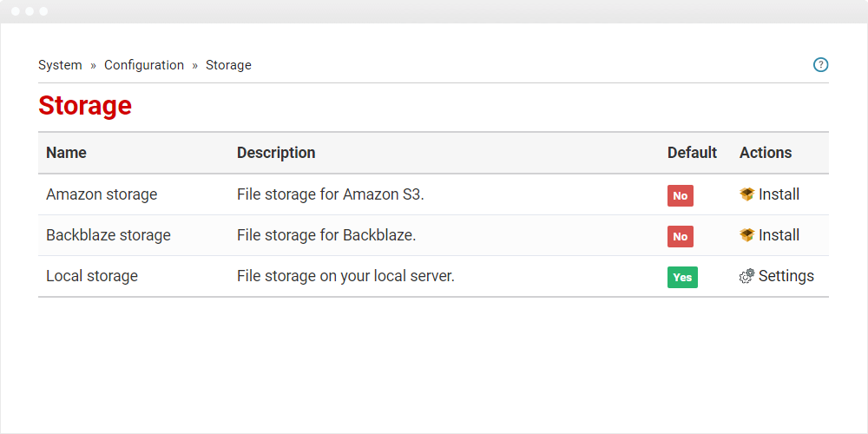Click the red No badge for Backblaze storage
Viewport: 868px width, 434px height.
click(x=681, y=236)
